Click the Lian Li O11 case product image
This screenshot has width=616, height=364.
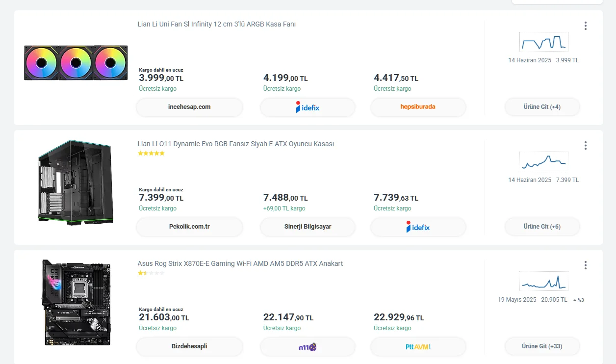[x=76, y=182]
